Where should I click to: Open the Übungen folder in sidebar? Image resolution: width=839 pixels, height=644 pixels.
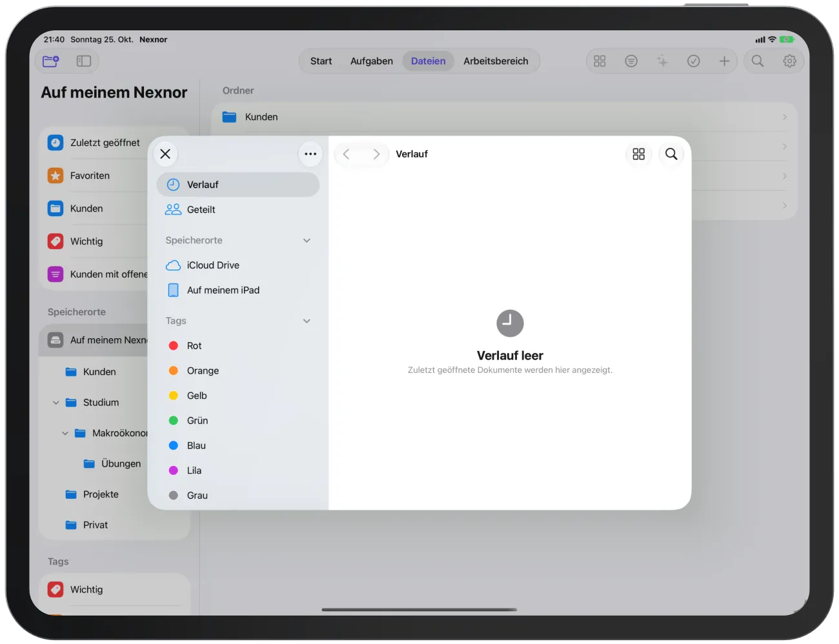94,464
